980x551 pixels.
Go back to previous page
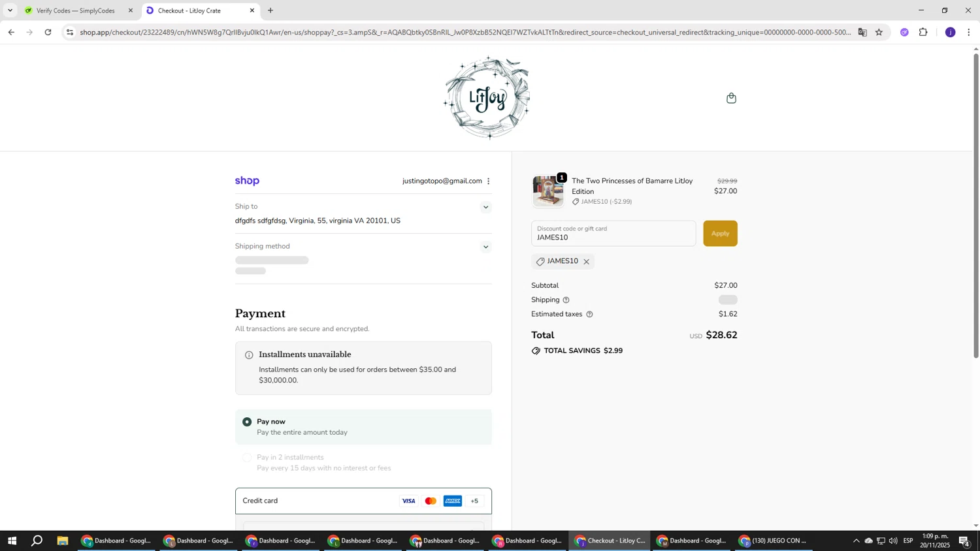tap(11, 32)
